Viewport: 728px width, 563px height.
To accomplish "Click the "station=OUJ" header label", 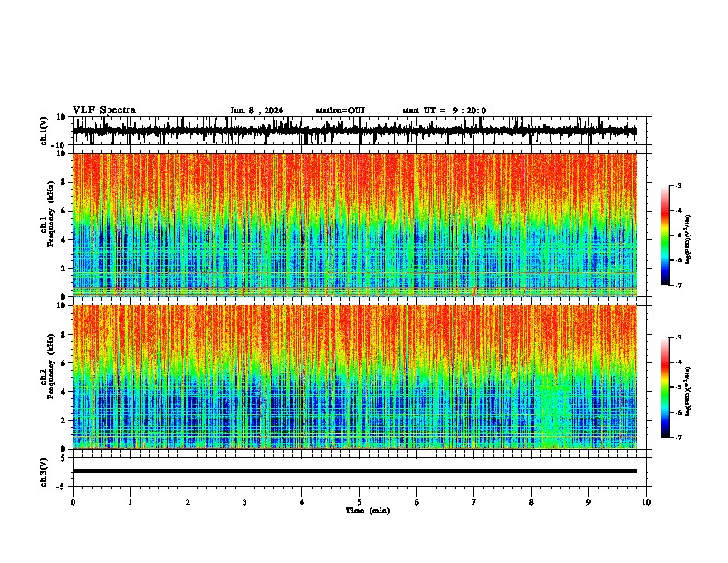I will coord(340,110).
